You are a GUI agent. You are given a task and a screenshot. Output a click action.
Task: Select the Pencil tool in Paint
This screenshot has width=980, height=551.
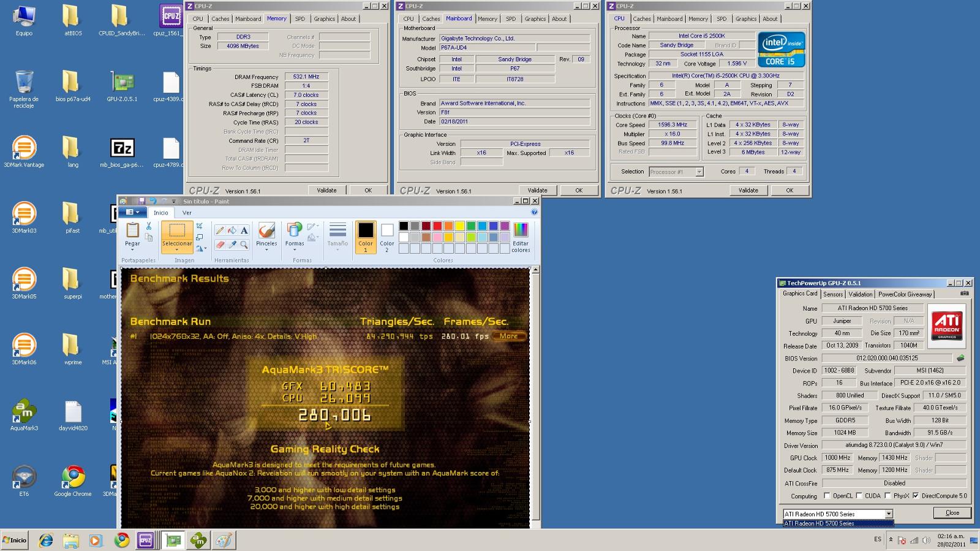[x=220, y=230]
